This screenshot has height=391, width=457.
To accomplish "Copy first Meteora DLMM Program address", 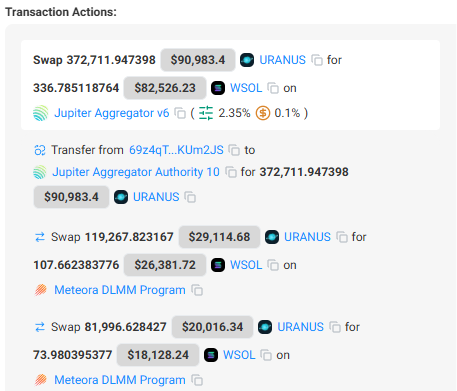I will tap(197, 290).
